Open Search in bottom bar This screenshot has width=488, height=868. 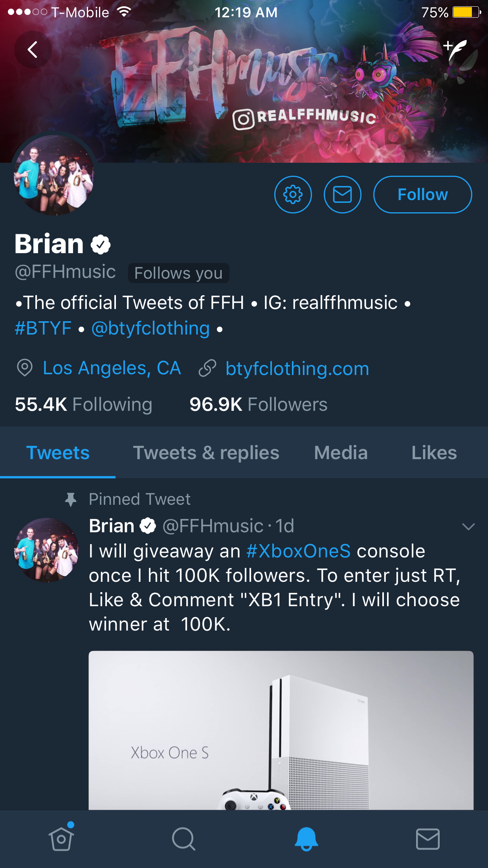point(183,839)
